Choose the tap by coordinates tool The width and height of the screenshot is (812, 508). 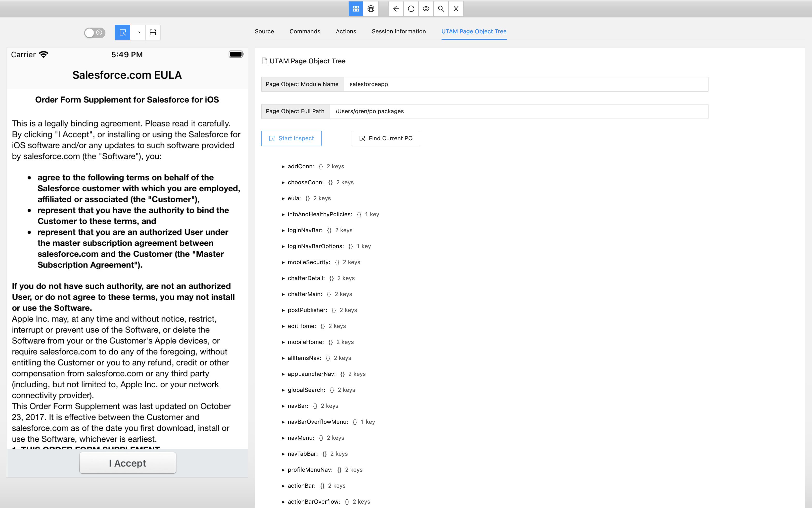pyautogui.click(x=153, y=32)
